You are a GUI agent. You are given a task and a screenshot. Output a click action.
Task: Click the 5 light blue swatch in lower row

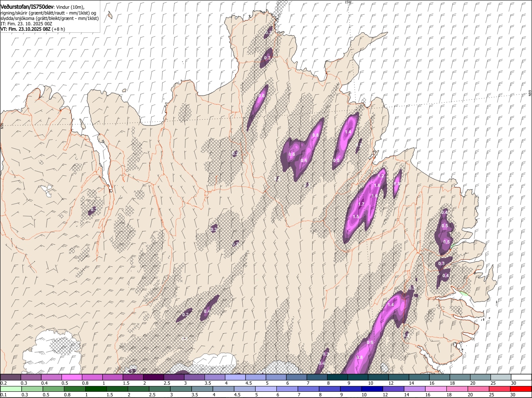(266, 389)
